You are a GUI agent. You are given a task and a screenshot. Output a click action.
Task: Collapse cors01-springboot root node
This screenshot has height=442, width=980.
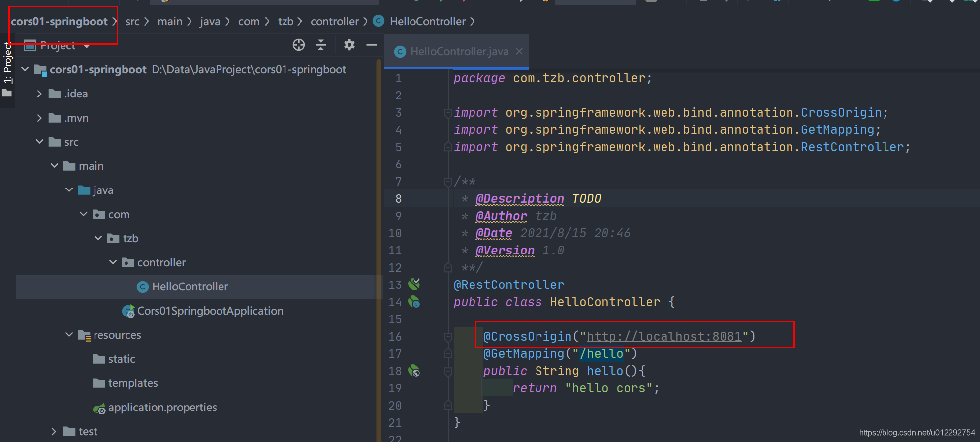[25, 69]
